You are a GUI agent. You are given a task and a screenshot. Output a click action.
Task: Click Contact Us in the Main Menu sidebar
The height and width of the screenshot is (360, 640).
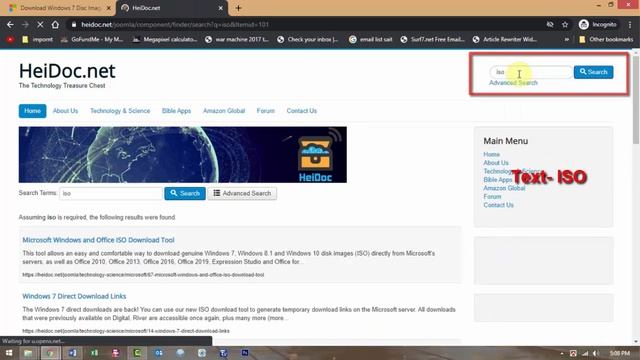coord(498,205)
